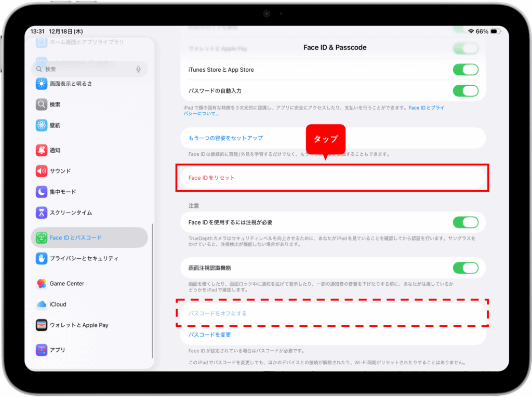Screen dimensions: 532x397
Task: Tap もう一つの容姿をセットアップ link
Action: click(226, 138)
